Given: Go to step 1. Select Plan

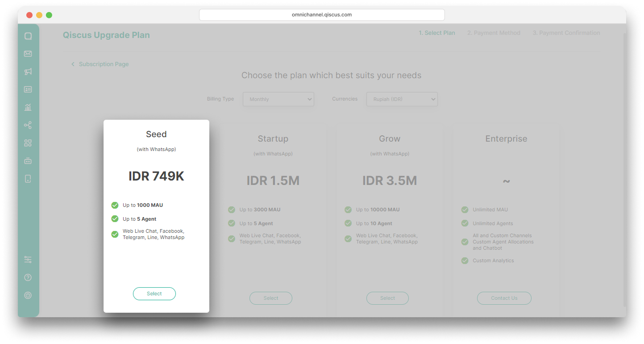Looking at the screenshot, I should 437,33.
